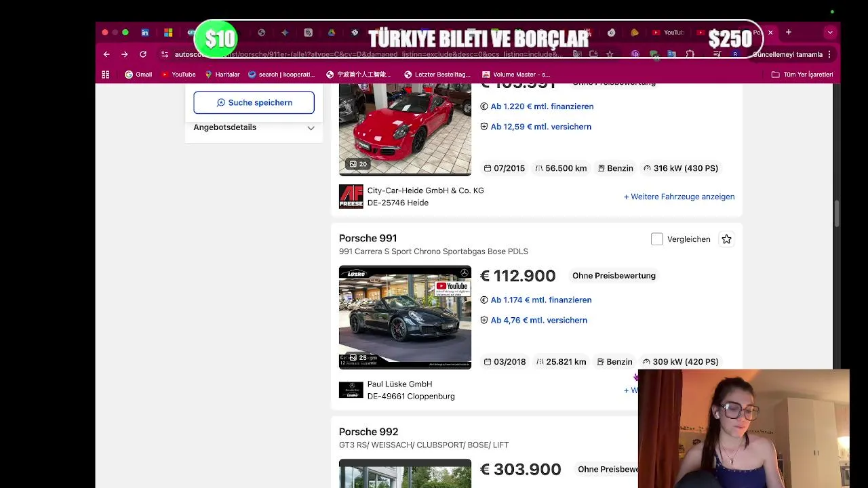
Task: Open the Gmail bookmark
Action: (x=138, y=75)
